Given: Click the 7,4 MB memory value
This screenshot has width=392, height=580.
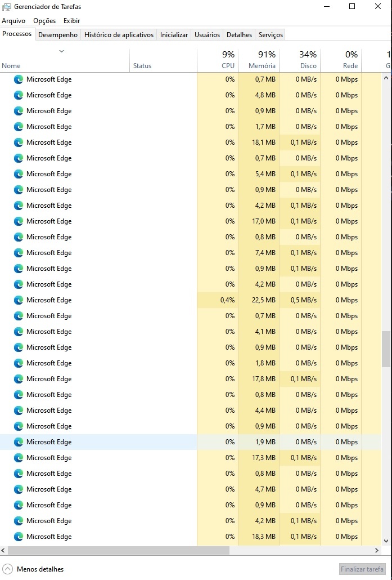Looking at the screenshot, I should click(x=265, y=253).
